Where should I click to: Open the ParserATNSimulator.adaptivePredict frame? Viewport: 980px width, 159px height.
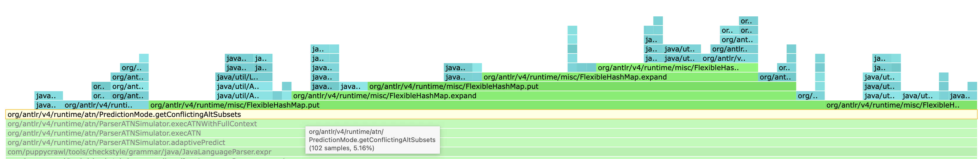click(491, 143)
